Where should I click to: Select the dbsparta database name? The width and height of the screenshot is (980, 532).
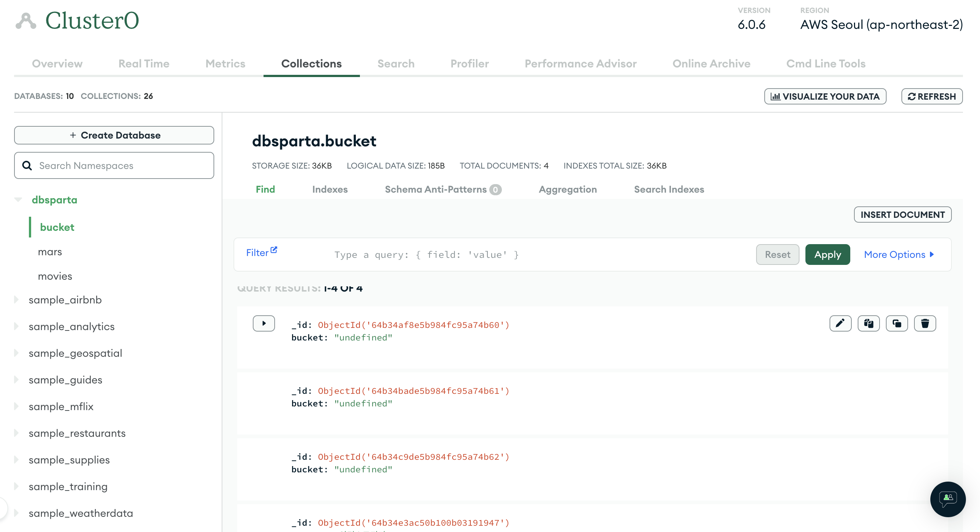(x=54, y=200)
